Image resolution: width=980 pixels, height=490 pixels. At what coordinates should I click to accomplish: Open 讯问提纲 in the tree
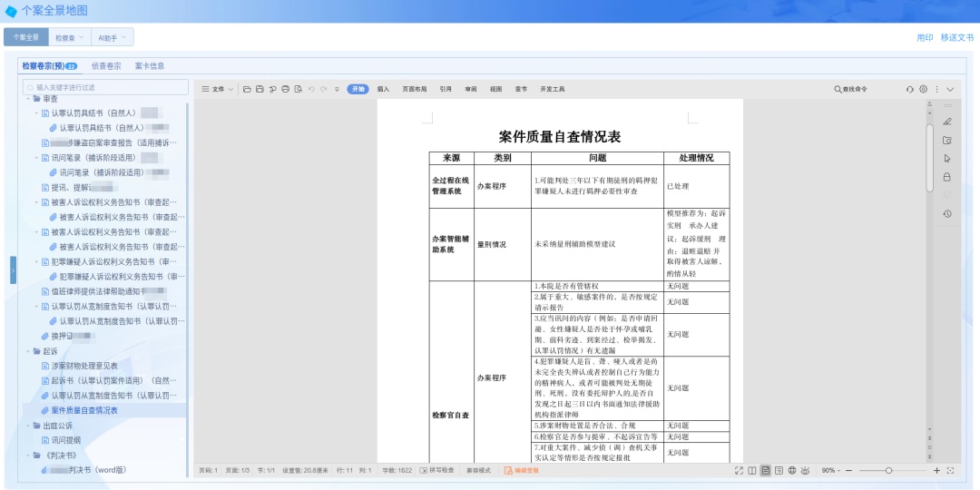66,440
